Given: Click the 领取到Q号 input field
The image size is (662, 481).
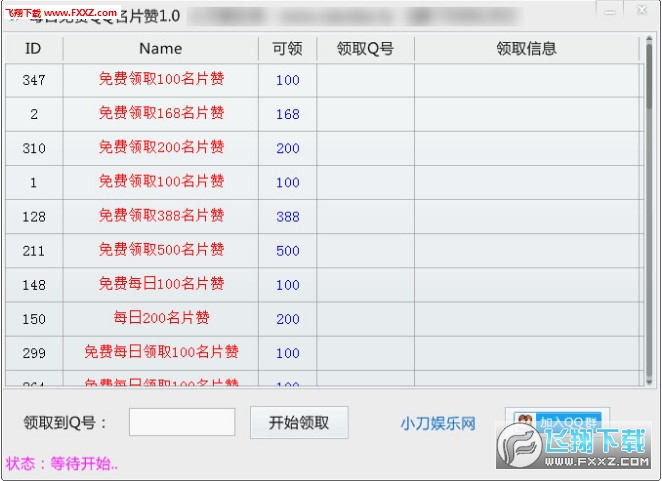Looking at the screenshot, I should tap(182, 422).
